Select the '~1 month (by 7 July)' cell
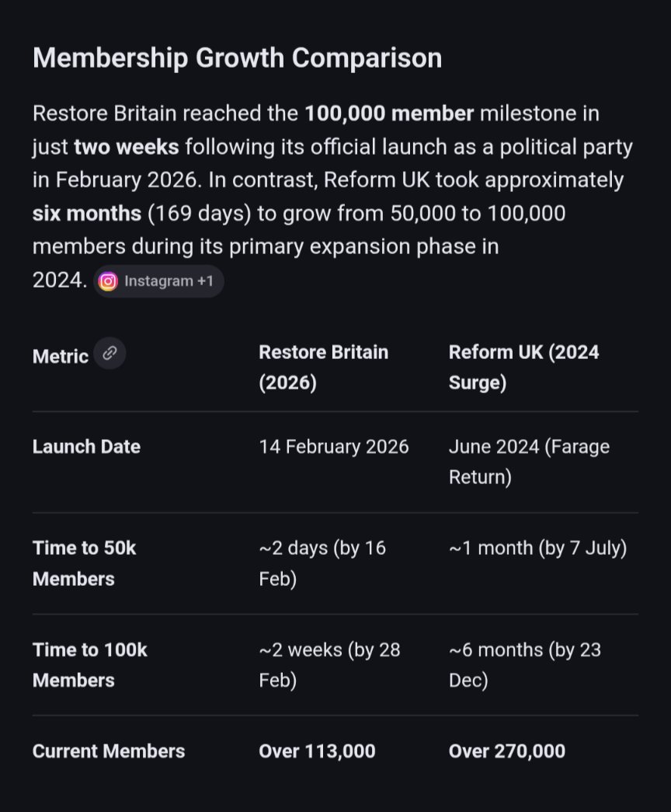 point(537,548)
